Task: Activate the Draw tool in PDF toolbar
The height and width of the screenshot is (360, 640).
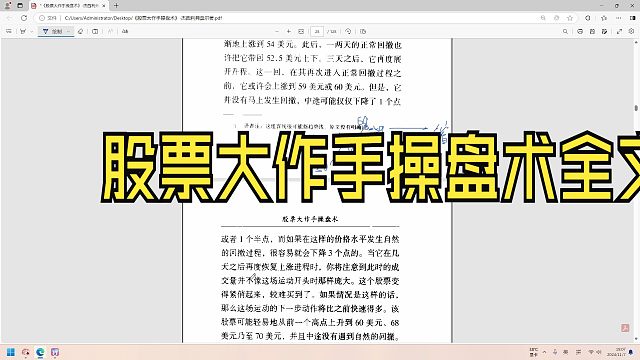Action: (52, 31)
